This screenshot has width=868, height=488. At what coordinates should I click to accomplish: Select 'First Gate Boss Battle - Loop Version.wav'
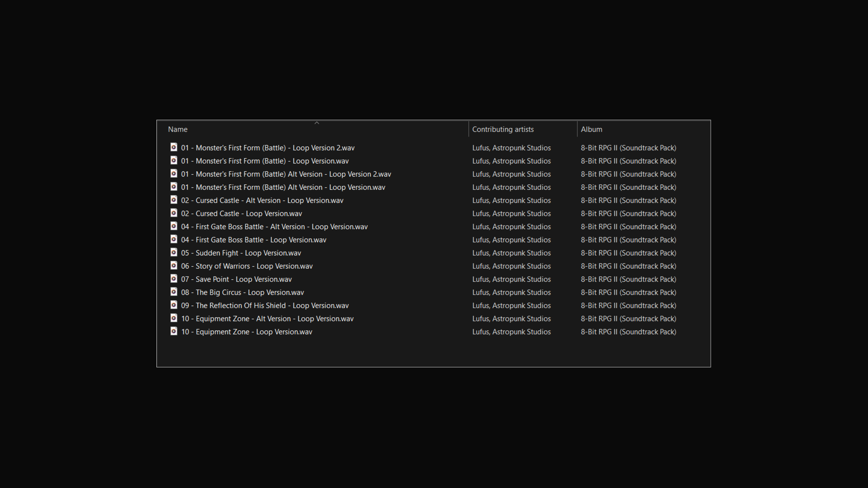click(254, 240)
